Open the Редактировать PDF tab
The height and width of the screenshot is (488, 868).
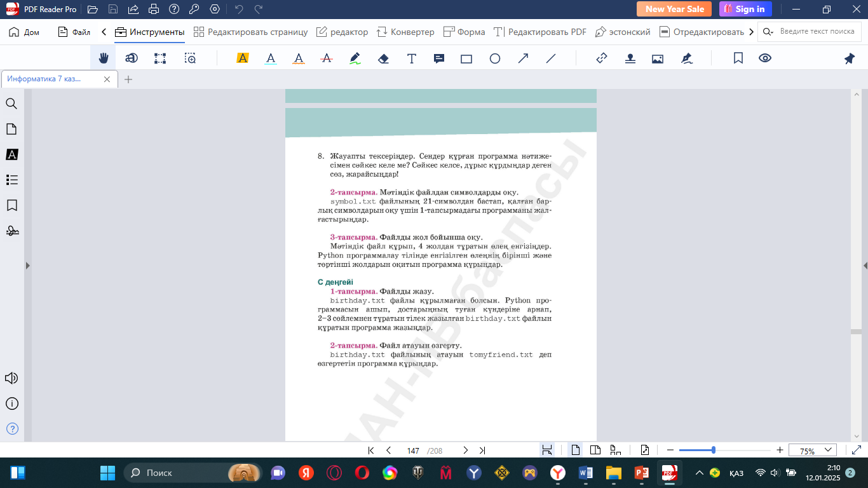[x=540, y=32]
